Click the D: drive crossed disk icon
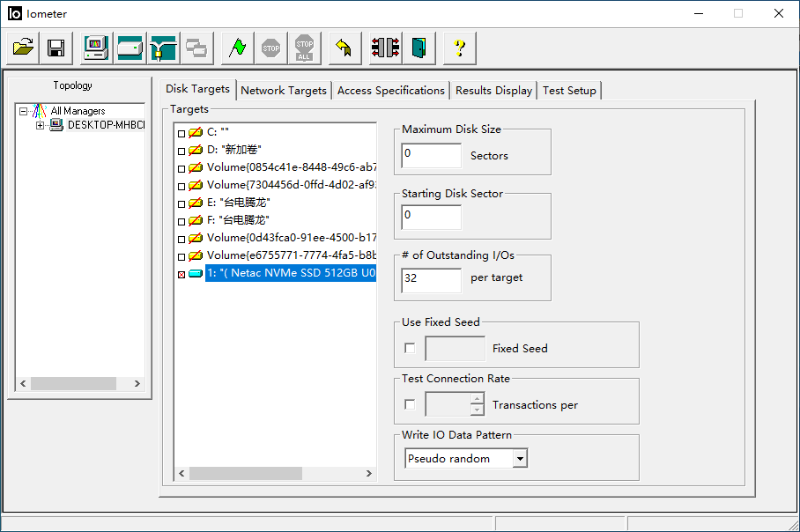This screenshot has width=800, height=532. click(196, 150)
